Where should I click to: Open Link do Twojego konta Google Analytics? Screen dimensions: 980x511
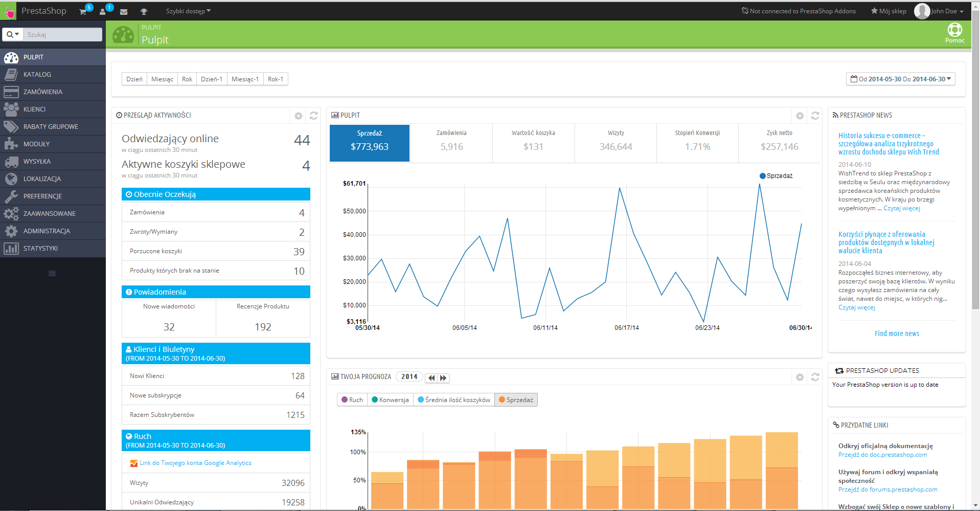click(x=195, y=463)
